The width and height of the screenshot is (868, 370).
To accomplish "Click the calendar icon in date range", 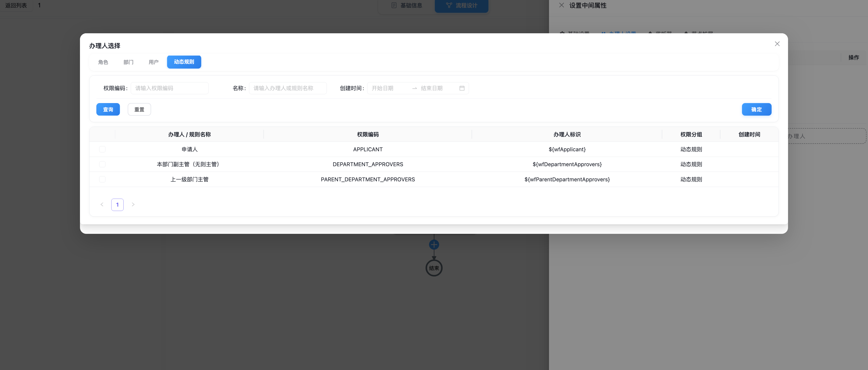I will tap(462, 88).
